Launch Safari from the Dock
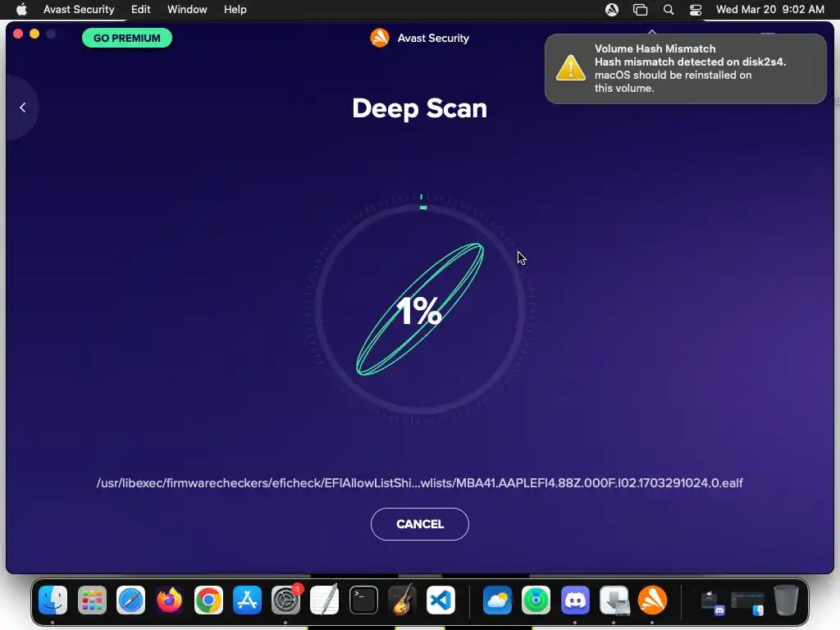This screenshot has width=840, height=630. pyautogui.click(x=130, y=600)
